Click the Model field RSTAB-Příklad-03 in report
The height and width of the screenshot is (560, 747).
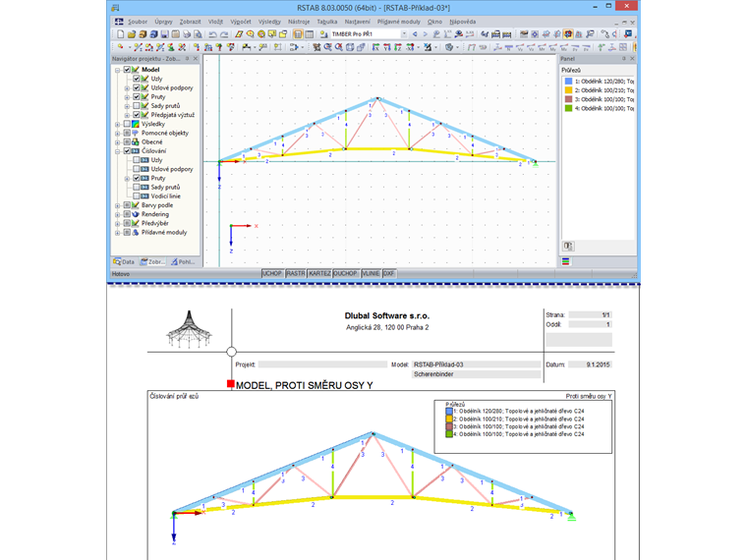(476, 364)
